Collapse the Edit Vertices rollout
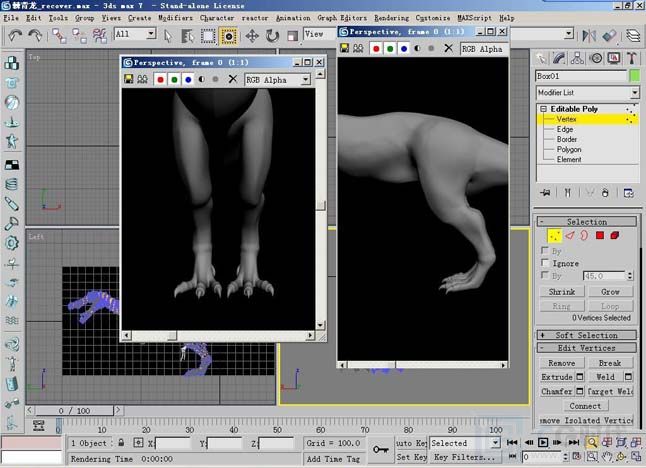Viewport: 646px width, 468px height. click(587, 348)
